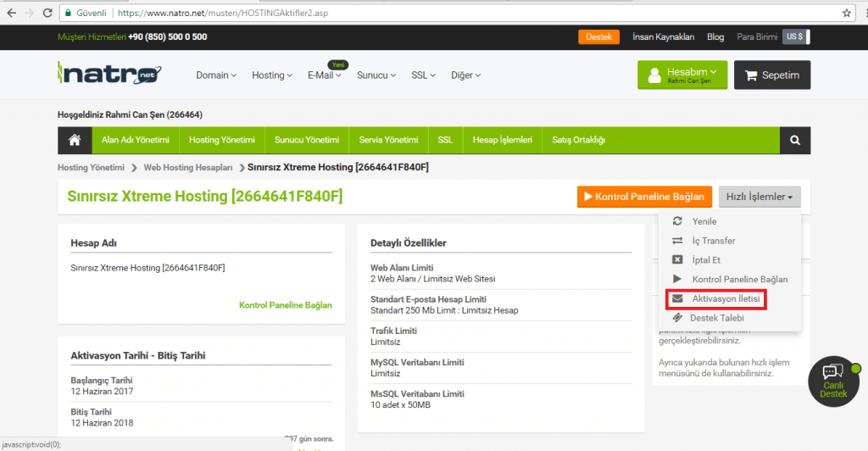Open Hesap İşlemleri tab
The width and height of the screenshot is (868, 451).
point(503,140)
